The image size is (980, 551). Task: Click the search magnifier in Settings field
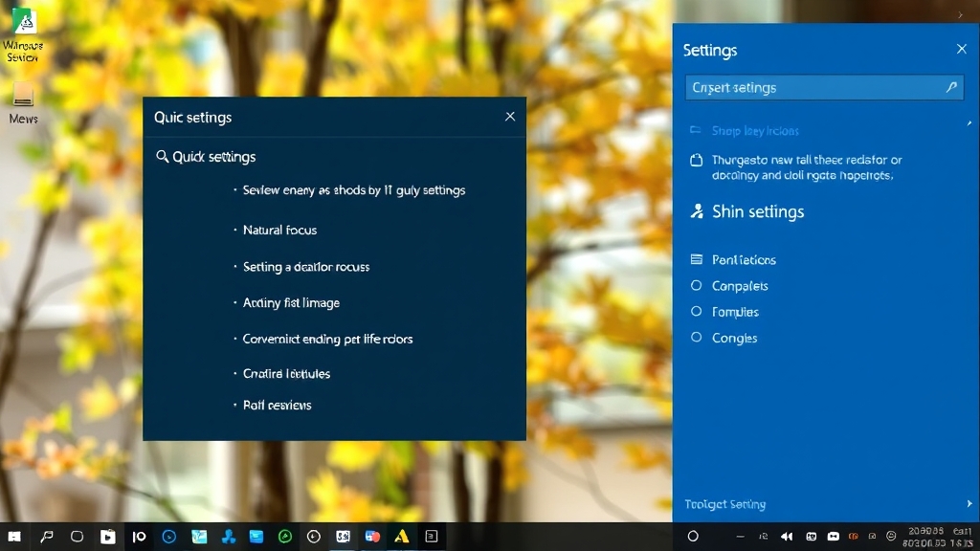pyautogui.click(x=951, y=87)
